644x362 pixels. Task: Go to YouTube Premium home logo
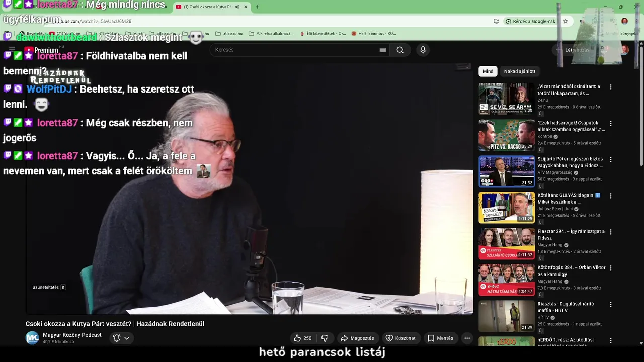tap(41, 50)
